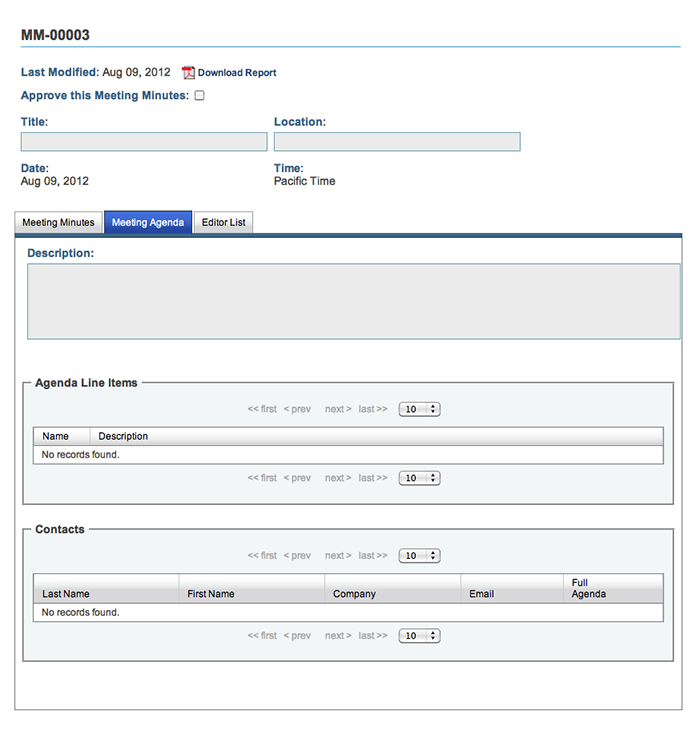Click '< prev' above Contacts table
The width and height of the screenshot is (700, 735).
[x=297, y=555]
